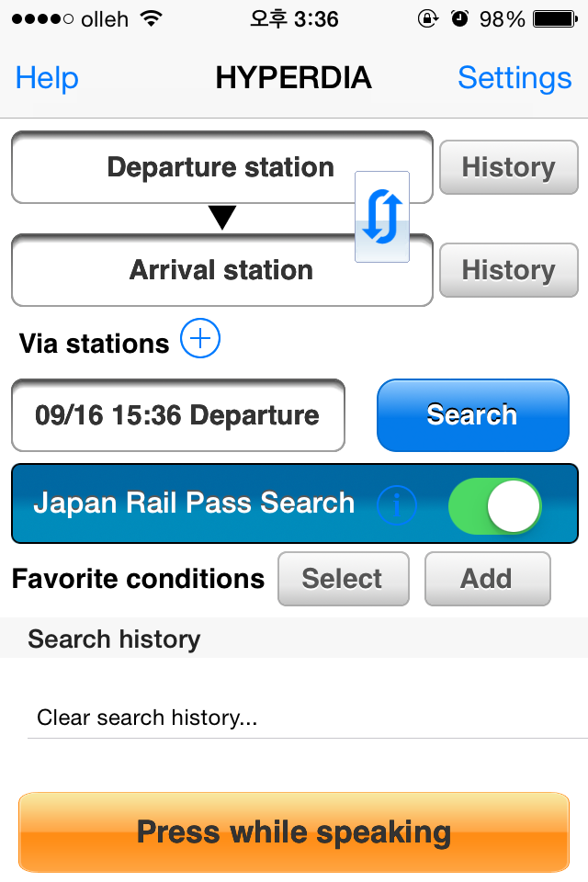Clear search history entry
Screen dimensions: 588x882
[x=147, y=718]
